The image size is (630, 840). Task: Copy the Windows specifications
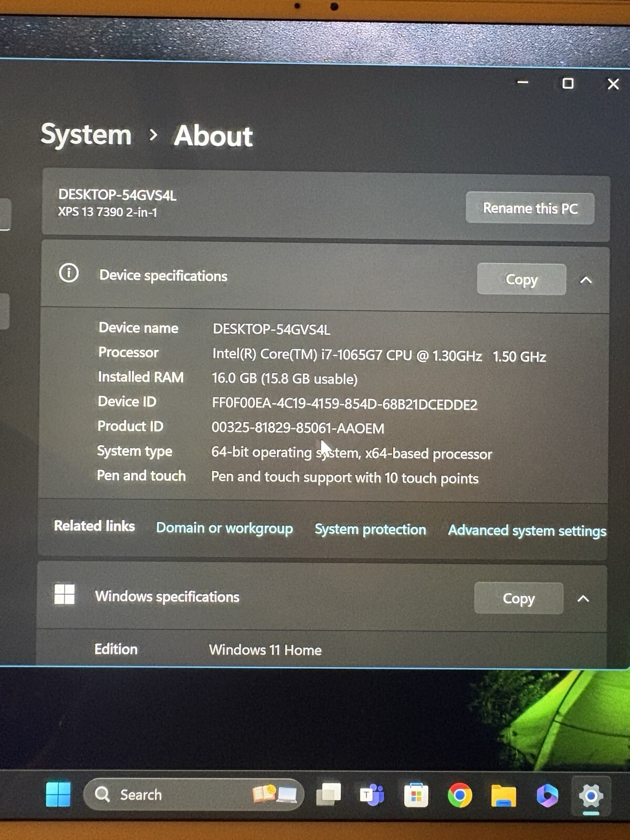(519, 598)
